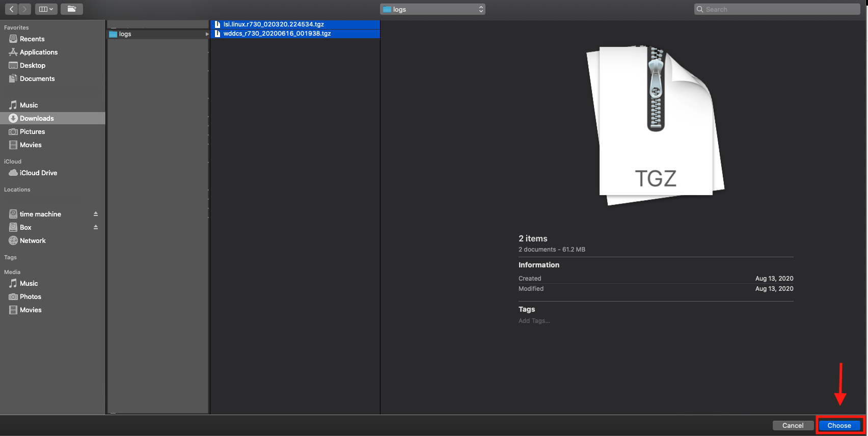Eject the Box volume
This screenshot has width=868, height=436.
click(x=96, y=228)
